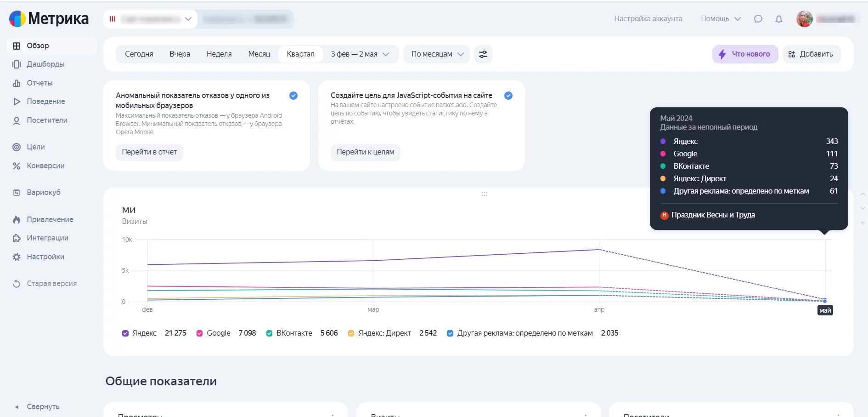This screenshot has width=868, height=417.
Task: Toggle the Google series checkbox
Action: tap(200, 333)
